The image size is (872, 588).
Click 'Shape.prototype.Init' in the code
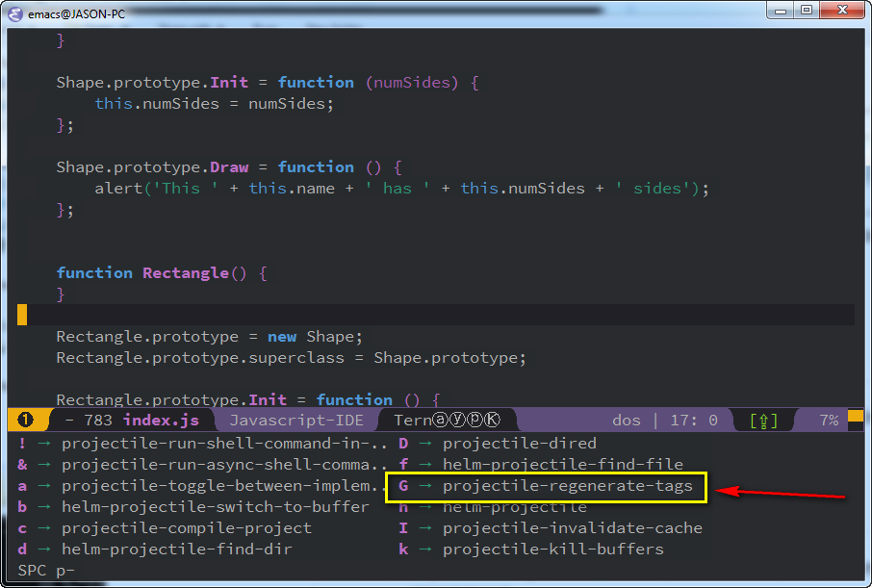pos(152,83)
